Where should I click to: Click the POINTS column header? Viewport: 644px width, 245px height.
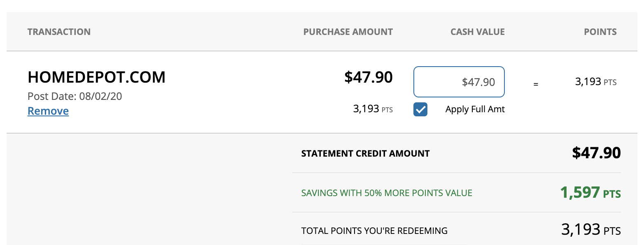click(600, 32)
